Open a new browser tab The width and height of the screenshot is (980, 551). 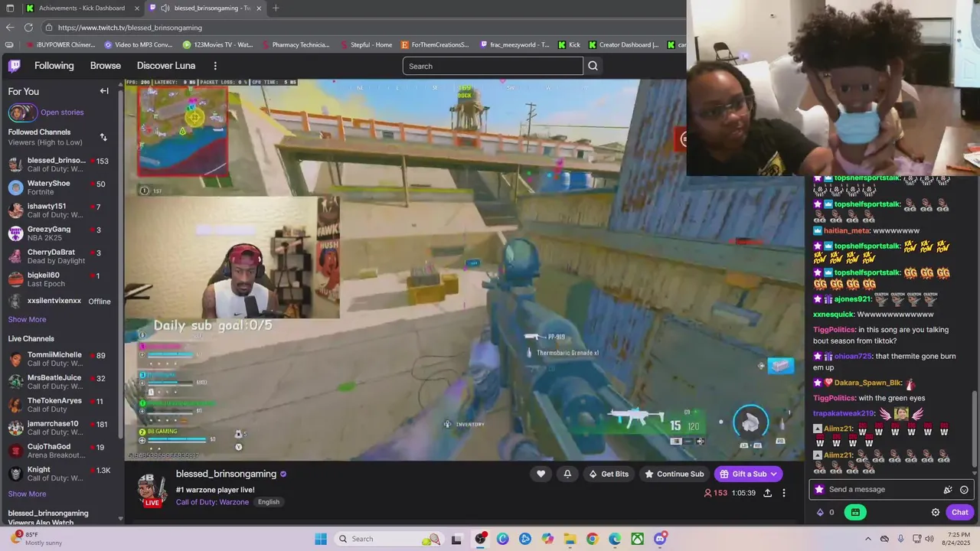(276, 8)
